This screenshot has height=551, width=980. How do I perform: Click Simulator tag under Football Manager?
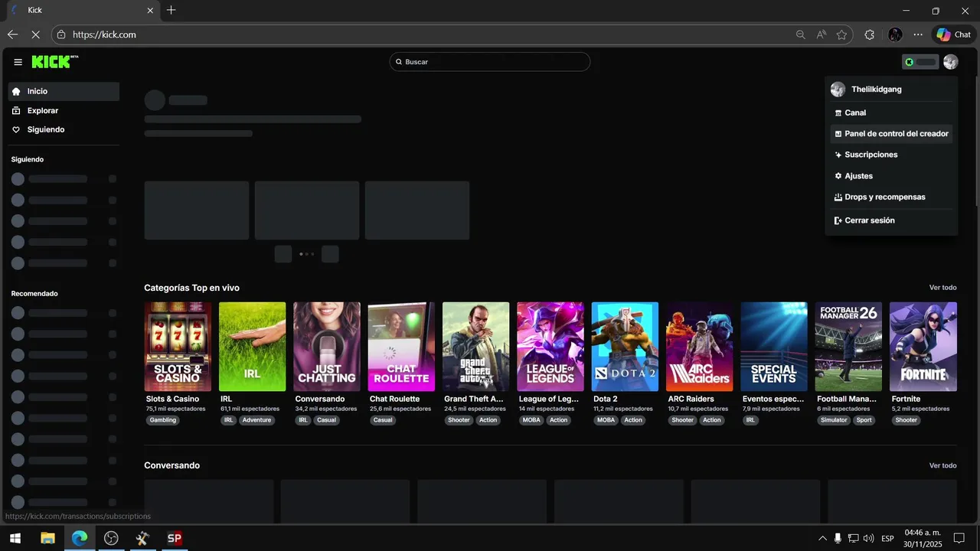834,420
